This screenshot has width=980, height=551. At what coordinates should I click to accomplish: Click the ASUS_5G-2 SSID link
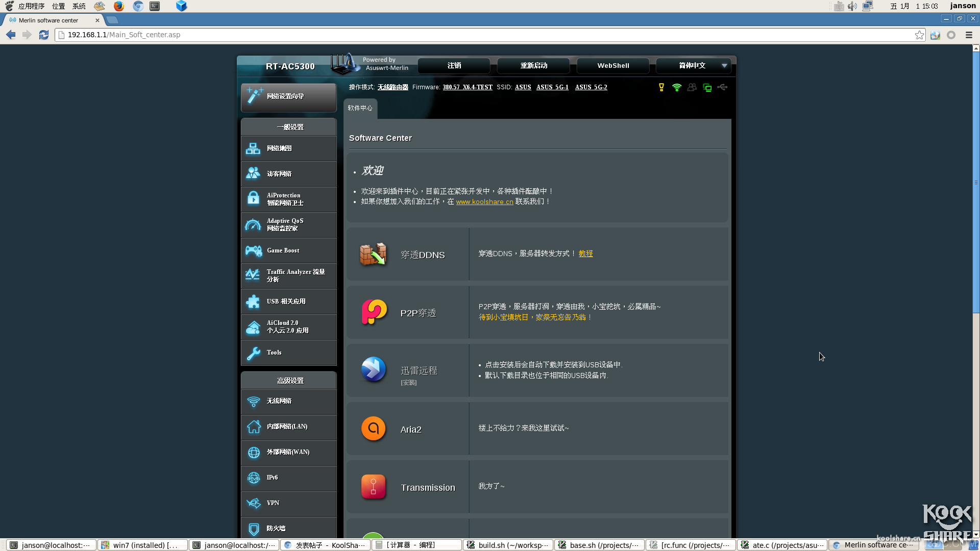(x=591, y=87)
